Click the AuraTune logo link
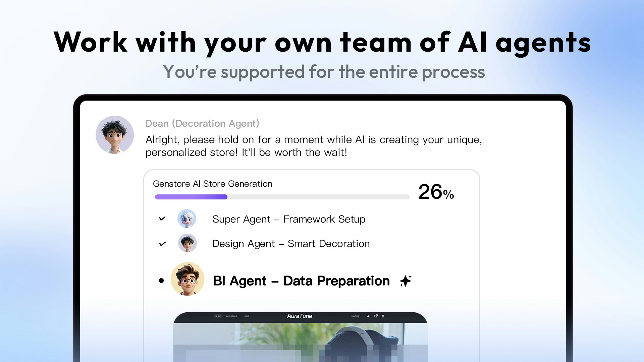 tap(300, 316)
